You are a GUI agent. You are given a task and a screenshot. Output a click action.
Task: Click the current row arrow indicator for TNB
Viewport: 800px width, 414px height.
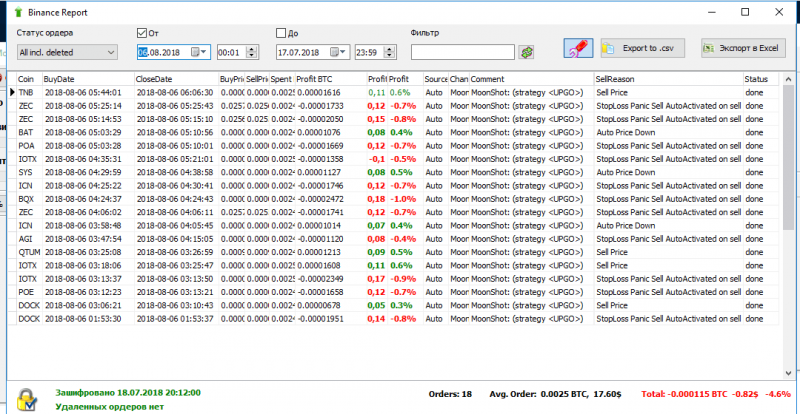12,92
